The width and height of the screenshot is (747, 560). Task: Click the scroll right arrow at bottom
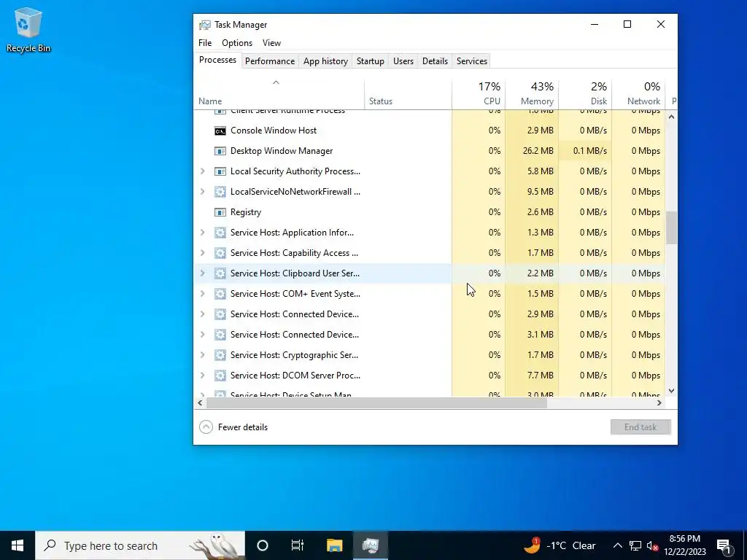pyautogui.click(x=659, y=402)
